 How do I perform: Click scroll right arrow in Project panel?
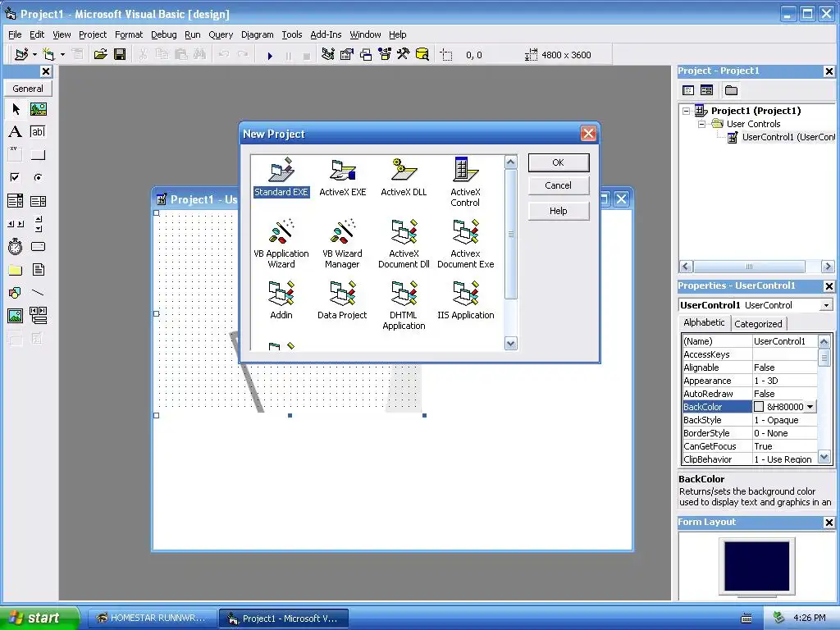click(828, 267)
